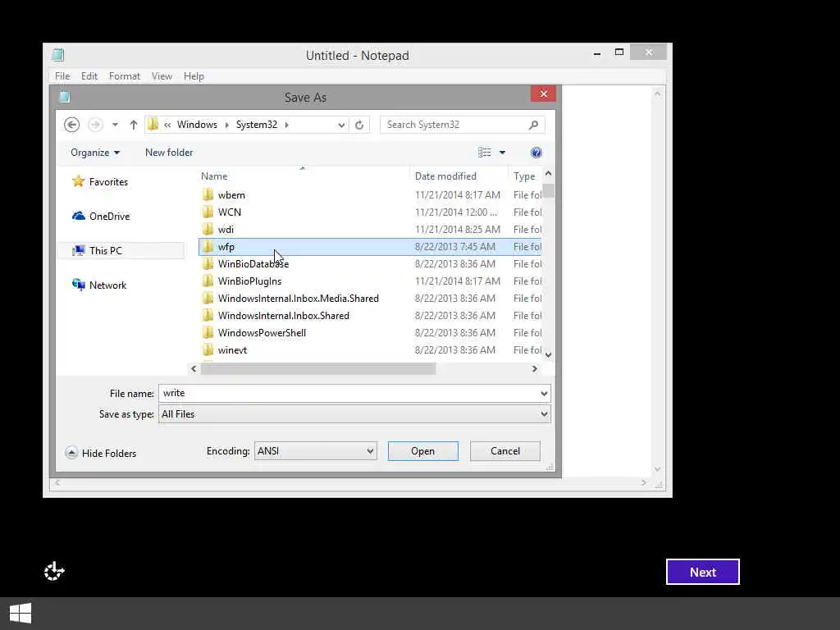Select the wbem folder
Image resolution: width=840 pixels, height=630 pixels.
[370, 195]
